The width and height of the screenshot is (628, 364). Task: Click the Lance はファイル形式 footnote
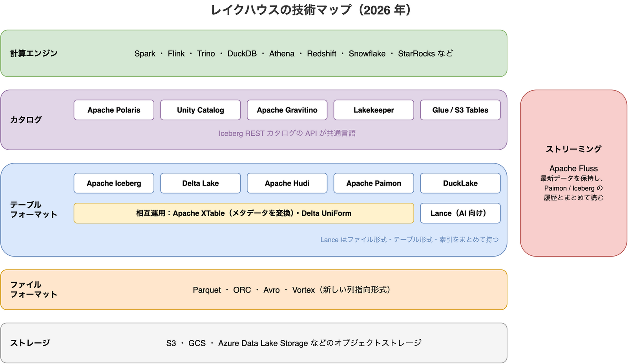coord(409,240)
